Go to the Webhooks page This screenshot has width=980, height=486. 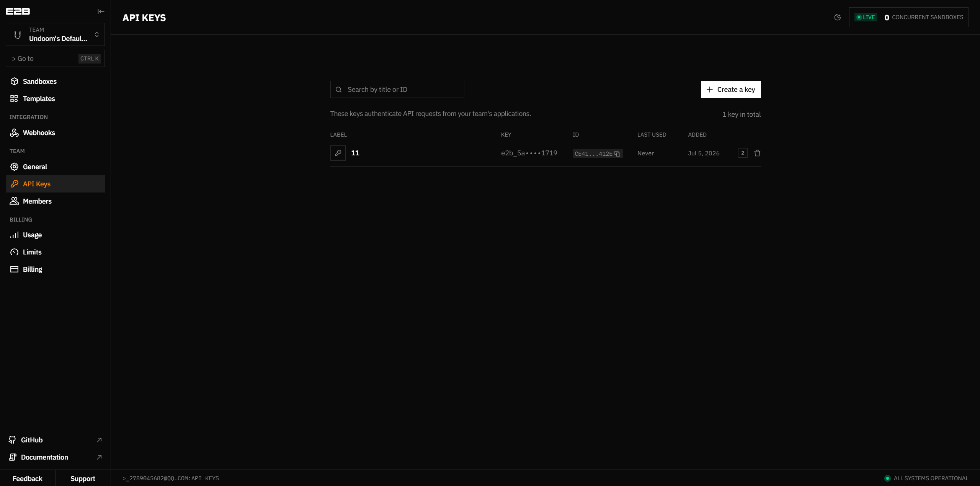point(55,133)
